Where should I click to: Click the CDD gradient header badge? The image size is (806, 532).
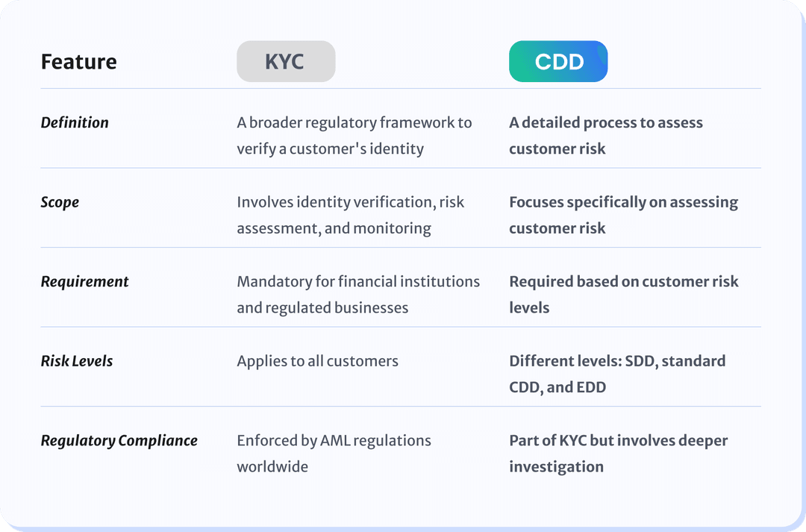[x=558, y=61]
